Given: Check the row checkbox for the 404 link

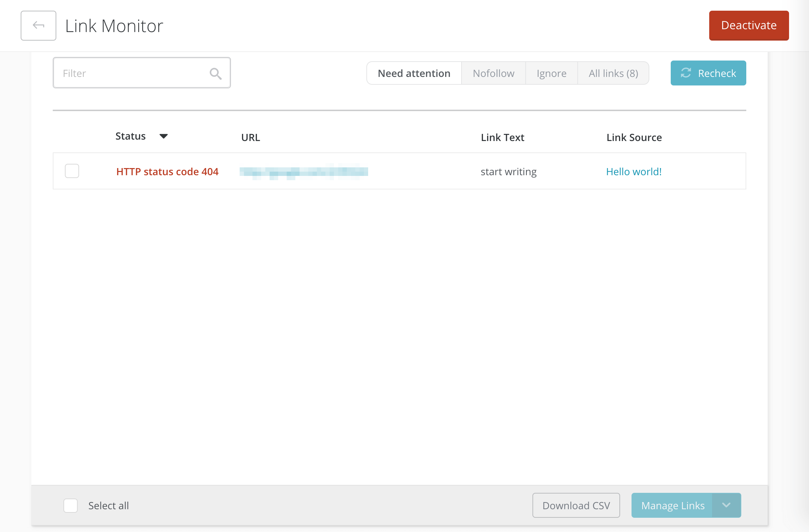Looking at the screenshot, I should 72,172.
